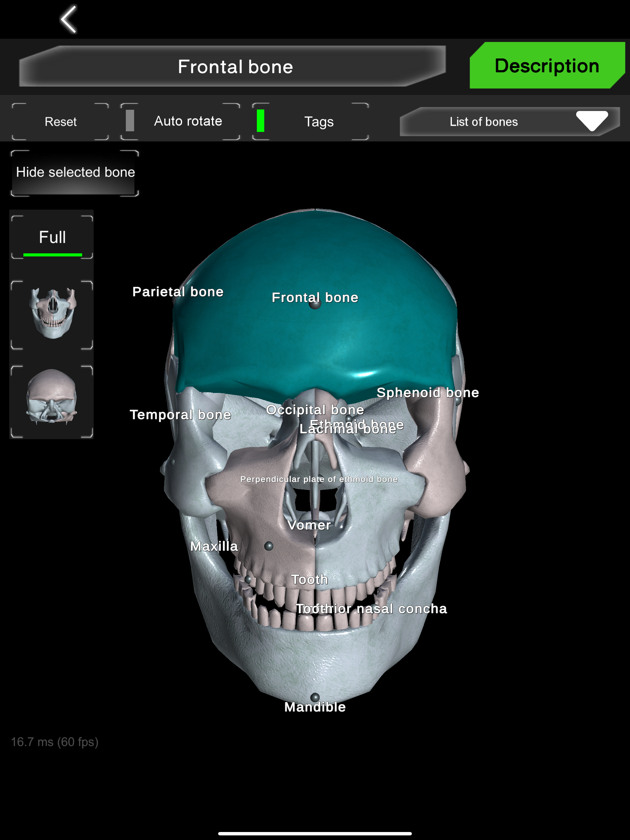630x840 pixels.
Task: Toggle the Tags labels off
Action: pos(310,121)
